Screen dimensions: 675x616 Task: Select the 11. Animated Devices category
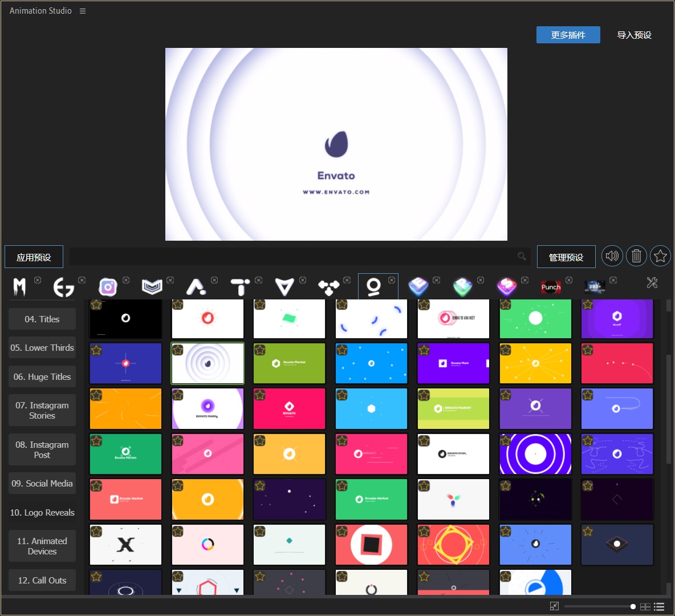pos(42,546)
